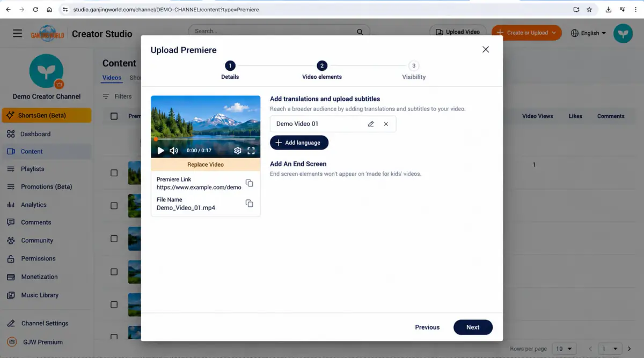Copy the File Name Demo_Video_01.mp4
This screenshot has height=358, width=644.
click(250, 203)
